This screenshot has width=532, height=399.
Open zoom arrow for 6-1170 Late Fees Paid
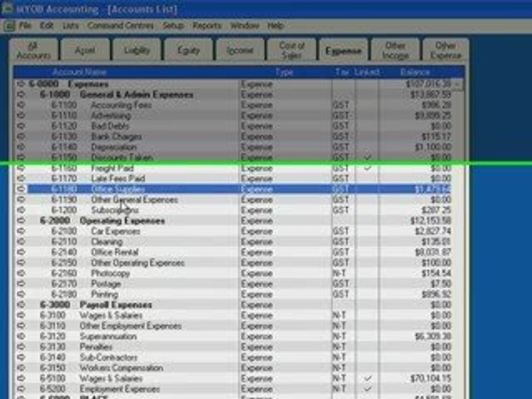click(21, 178)
